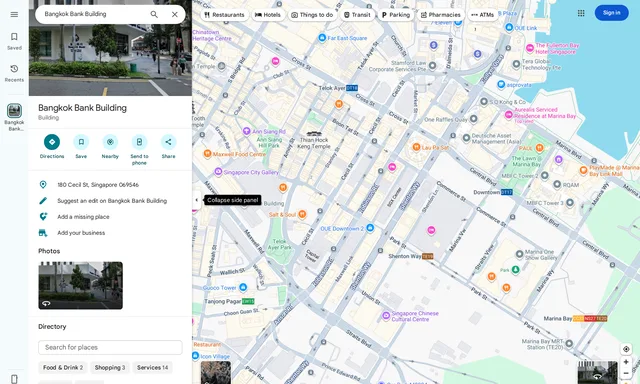Screen dimensions: 640x384
Task: Open the street view photo thumbnail
Action: click(x=80, y=285)
